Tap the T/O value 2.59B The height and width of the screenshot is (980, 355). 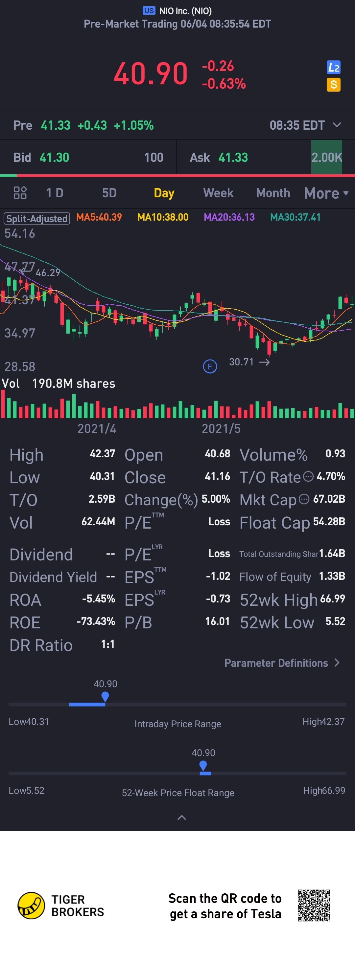click(x=102, y=499)
